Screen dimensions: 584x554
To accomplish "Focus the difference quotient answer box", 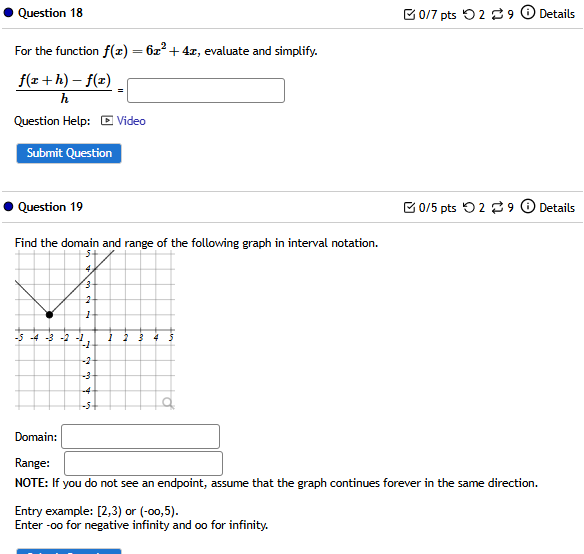I will [x=206, y=91].
